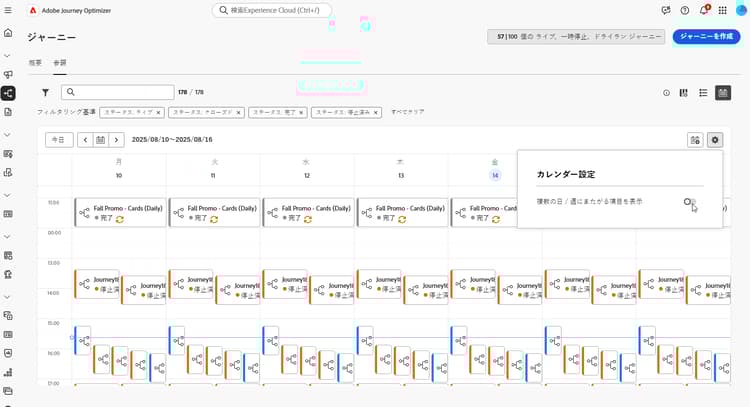Screen dimensions: 750x407
Task: Open the notifications bell
Action: (704, 10)
